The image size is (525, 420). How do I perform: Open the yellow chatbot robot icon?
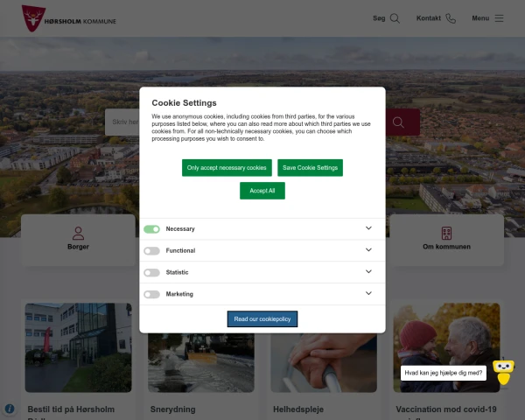503,372
